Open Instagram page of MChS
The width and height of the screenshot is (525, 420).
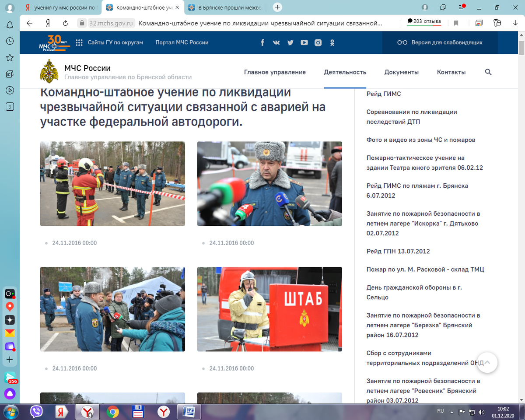tap(318, 42)
